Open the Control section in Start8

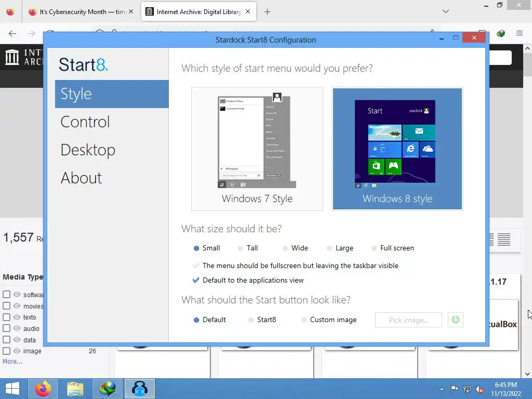85,122
